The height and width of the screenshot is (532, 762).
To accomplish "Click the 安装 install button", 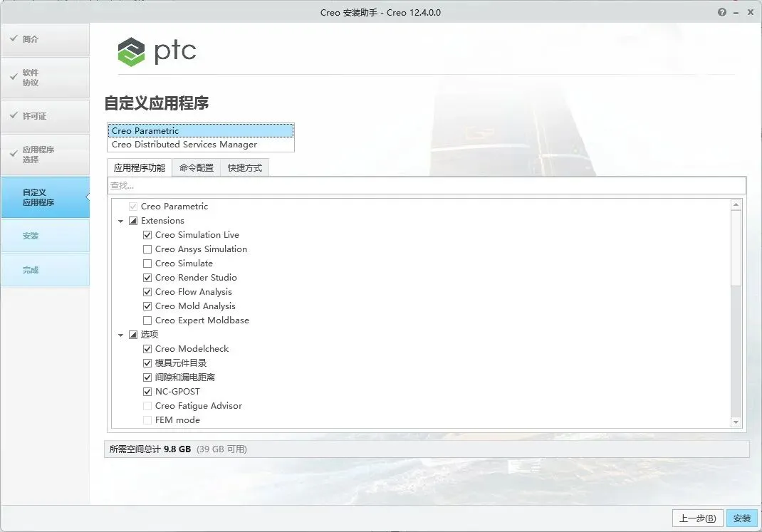I will point(742,518).
